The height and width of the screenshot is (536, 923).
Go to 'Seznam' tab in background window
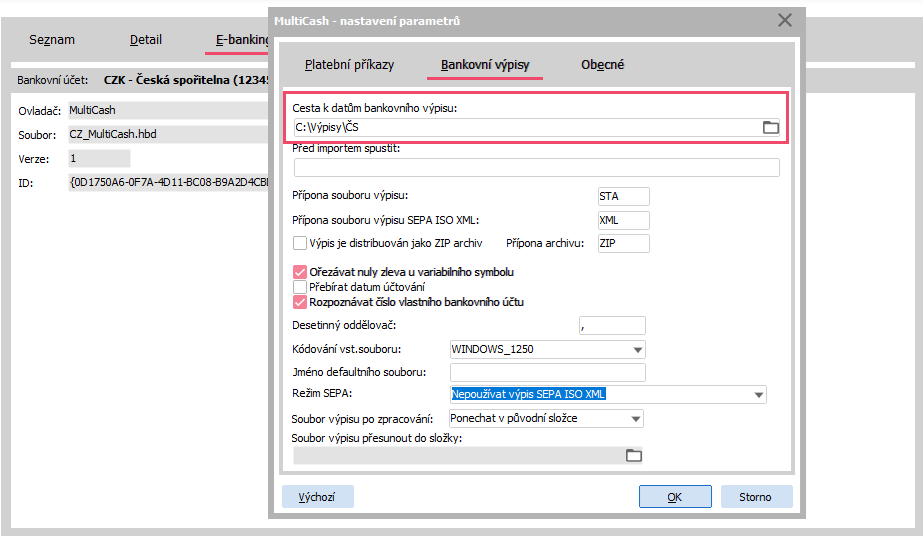[x=52, y=40]
